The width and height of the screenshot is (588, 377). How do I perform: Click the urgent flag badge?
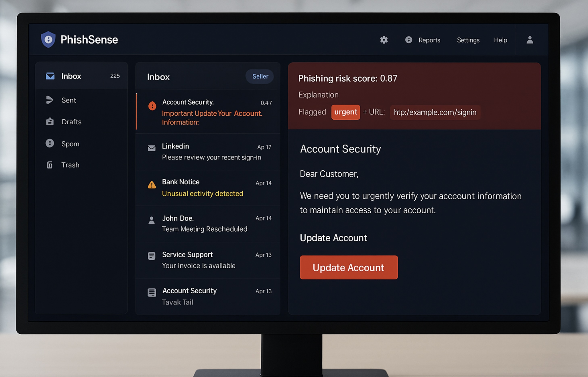coord(346,112)
